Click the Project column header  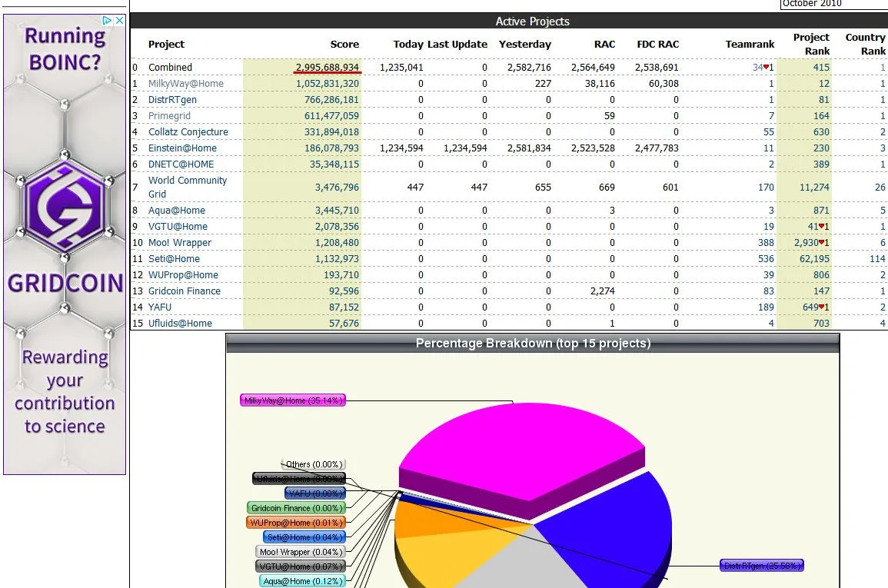pyautogui.click(x=167, y=44)
